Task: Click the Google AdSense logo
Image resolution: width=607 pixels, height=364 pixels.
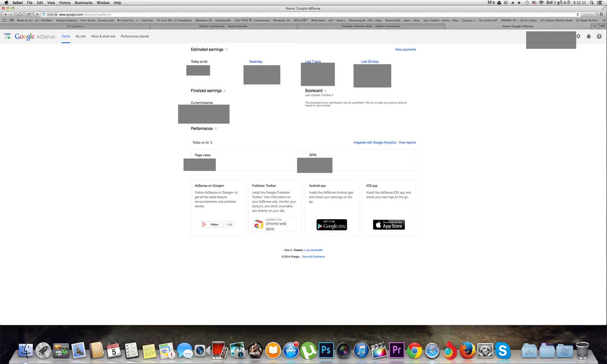Action: point(35,36)
